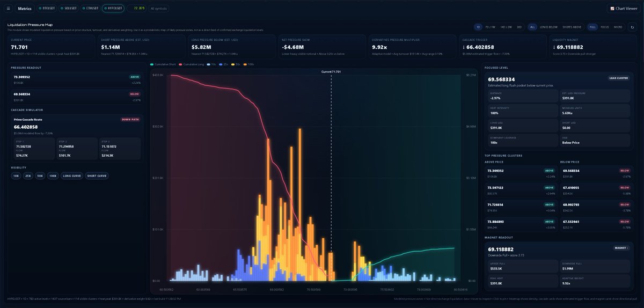
Task: Click the Heat Intensity 100% tile
Action: [523, 111]
